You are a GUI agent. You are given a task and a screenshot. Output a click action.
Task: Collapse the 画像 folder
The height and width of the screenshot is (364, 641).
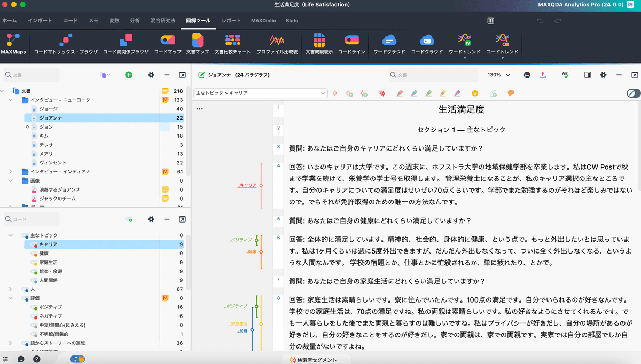coord(11,181)
